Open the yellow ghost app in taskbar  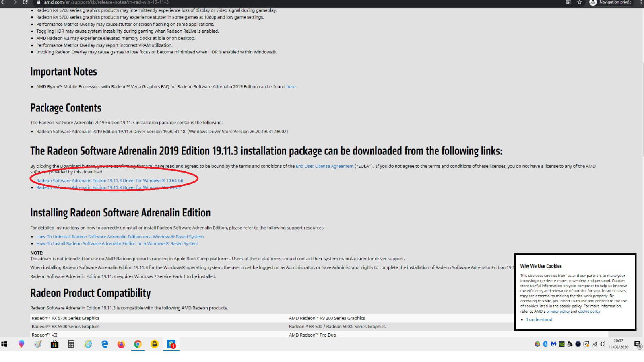[x=155, y=344]
